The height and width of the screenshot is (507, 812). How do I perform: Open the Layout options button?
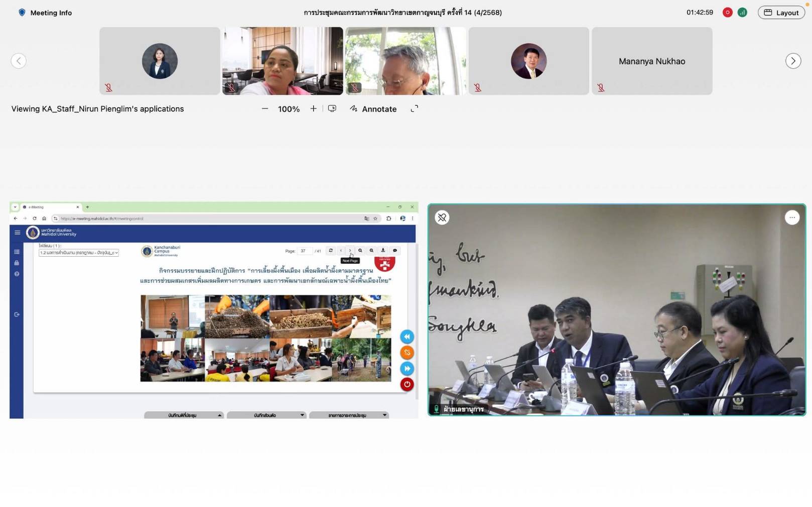tap(781, 13)
